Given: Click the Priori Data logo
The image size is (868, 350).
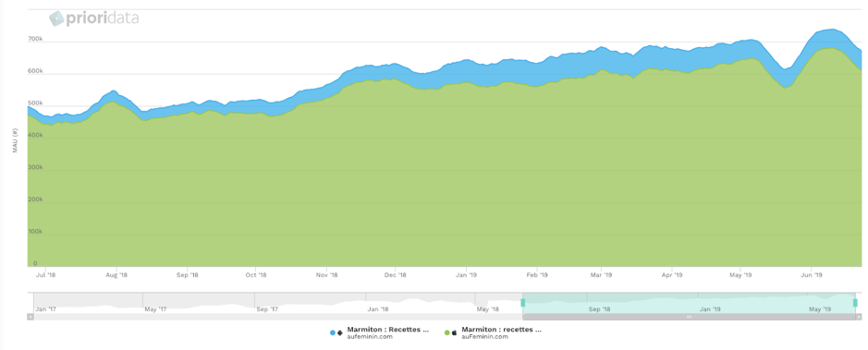Looking at the screenshot, I should [94, 18].
